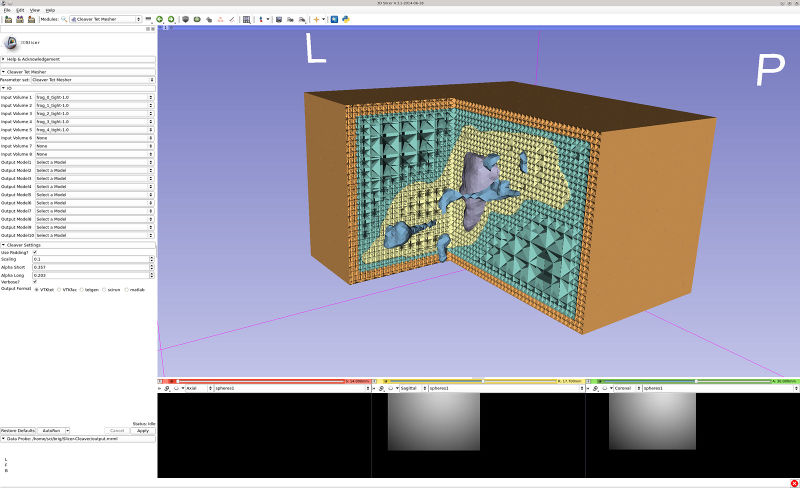Toggle the Verbose checkbox

click(36, 282)
